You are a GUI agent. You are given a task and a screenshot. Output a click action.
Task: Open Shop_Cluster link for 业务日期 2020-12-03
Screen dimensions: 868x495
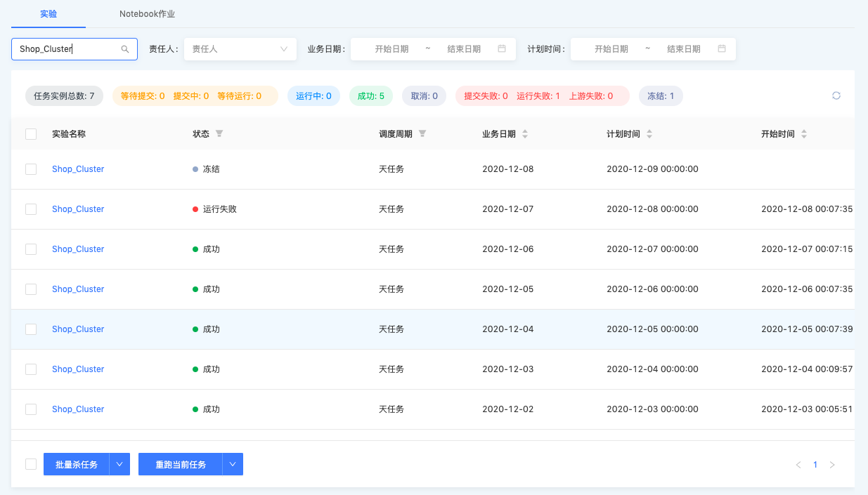78,369
